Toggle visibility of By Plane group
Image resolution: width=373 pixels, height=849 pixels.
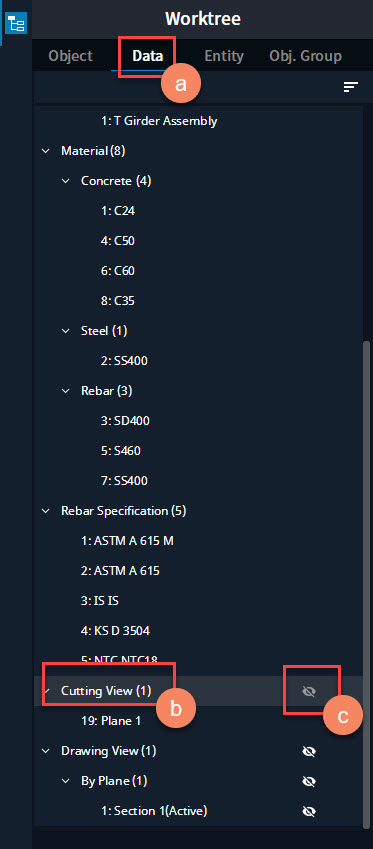click(309, 781)
